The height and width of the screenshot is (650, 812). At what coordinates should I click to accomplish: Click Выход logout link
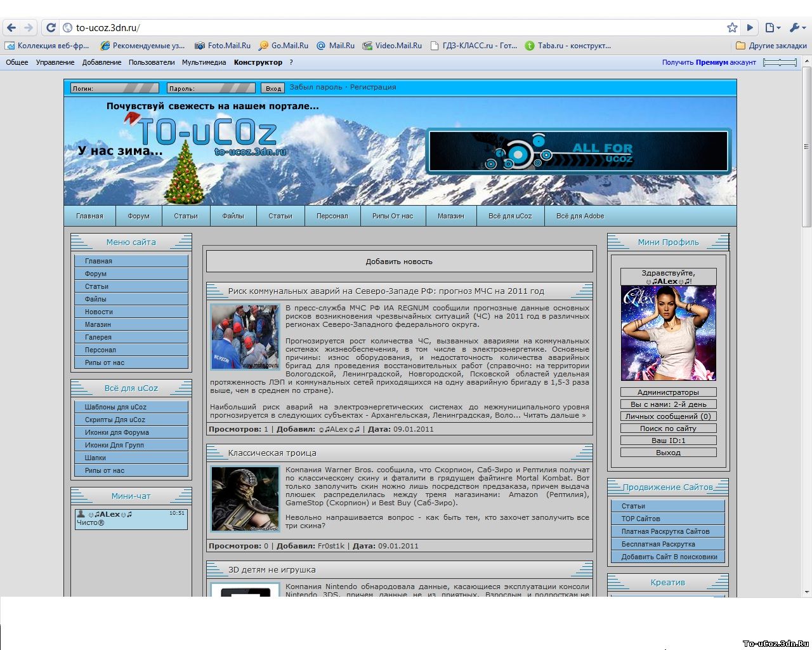(668, 453)
